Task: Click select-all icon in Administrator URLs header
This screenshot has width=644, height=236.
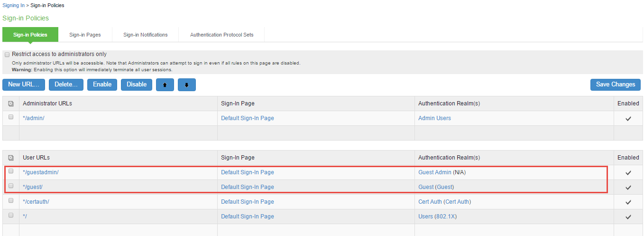Action: click(x=11, y=104)
